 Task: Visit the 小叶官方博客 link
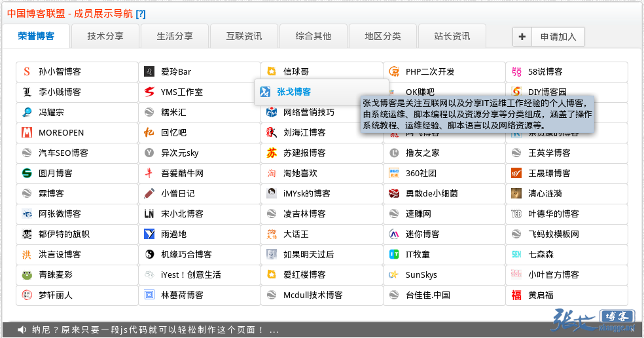(554, 274)
